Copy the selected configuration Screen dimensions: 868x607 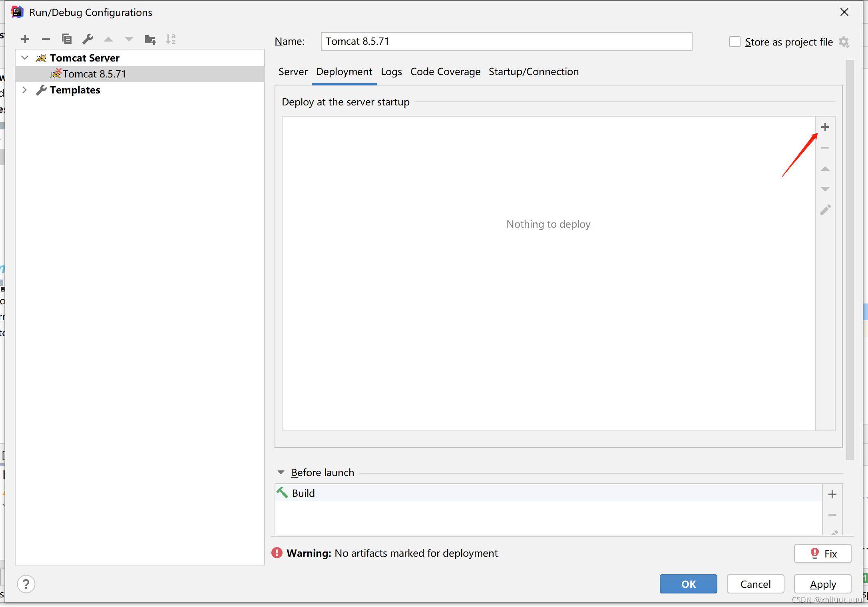pyautogui.click(x=67, y=39)
